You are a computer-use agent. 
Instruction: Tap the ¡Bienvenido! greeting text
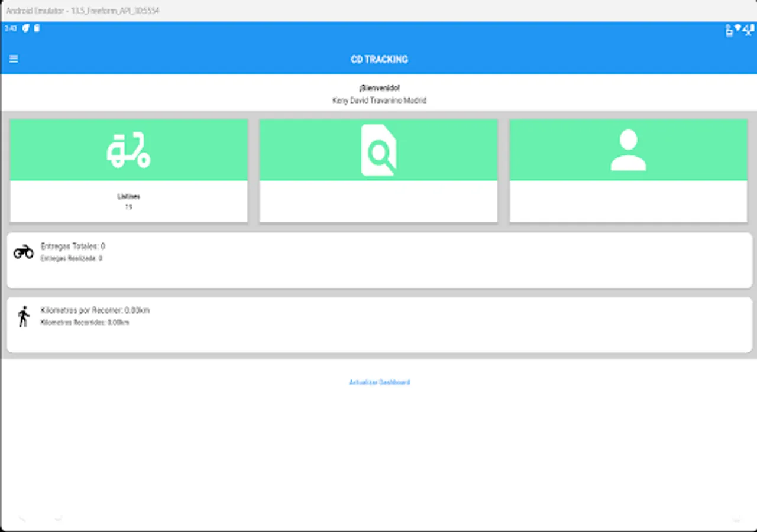pyautogui.click(x=378, y=87)
